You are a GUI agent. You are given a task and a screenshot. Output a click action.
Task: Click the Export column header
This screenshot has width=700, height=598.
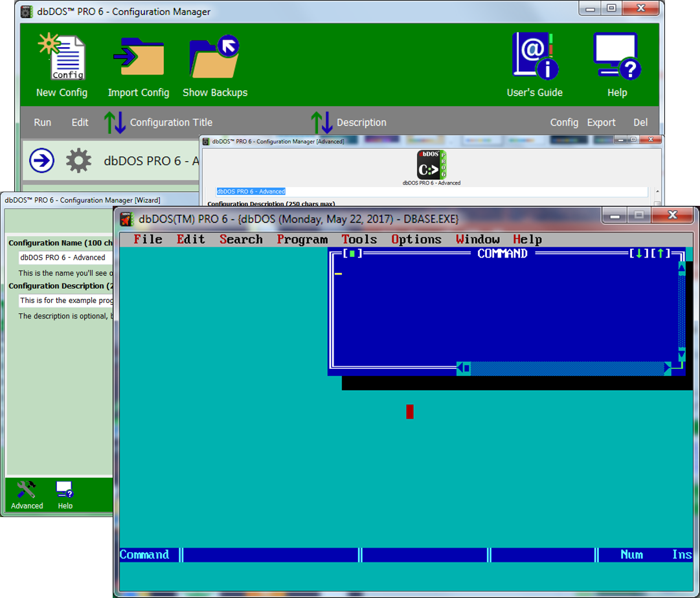pyautogui.click(x=601, y=122)
